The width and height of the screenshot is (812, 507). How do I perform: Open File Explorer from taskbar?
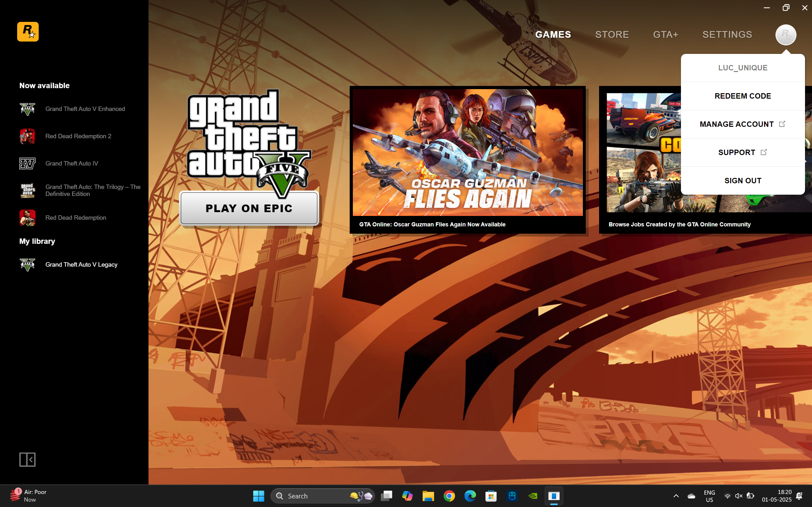428,496
